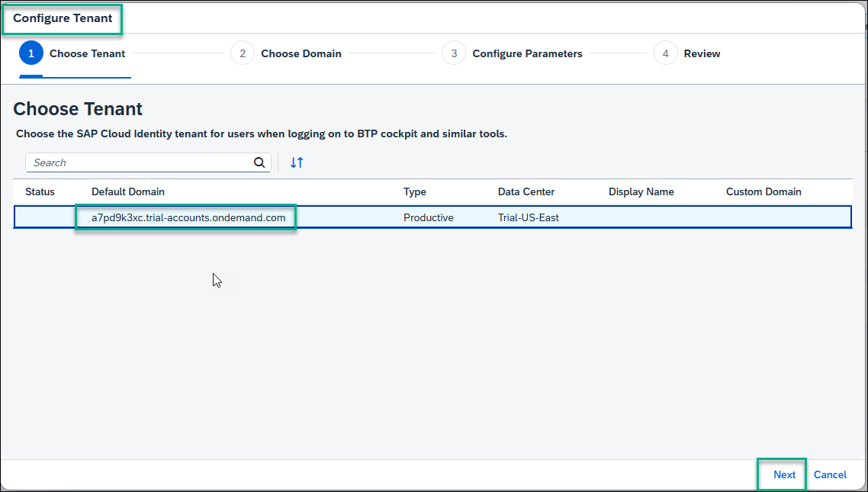Click the Productive type cell
This screenshot has width=868, height=492.
point(429,217)
